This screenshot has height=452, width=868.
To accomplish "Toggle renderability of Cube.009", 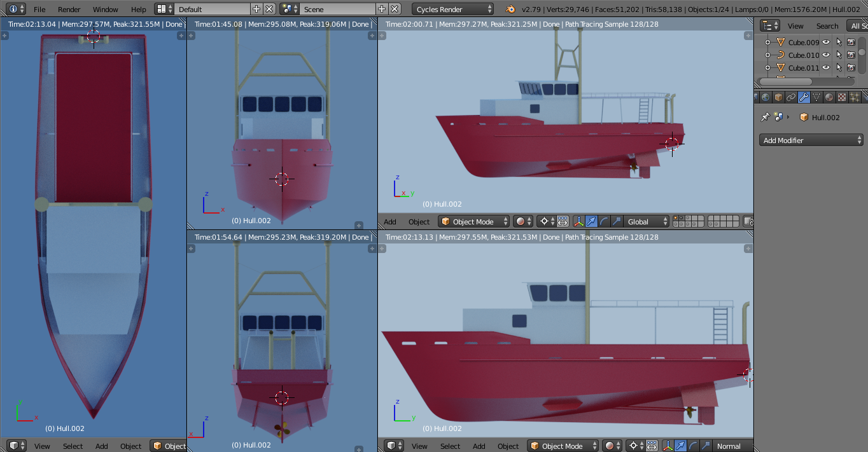I will 851,42.
